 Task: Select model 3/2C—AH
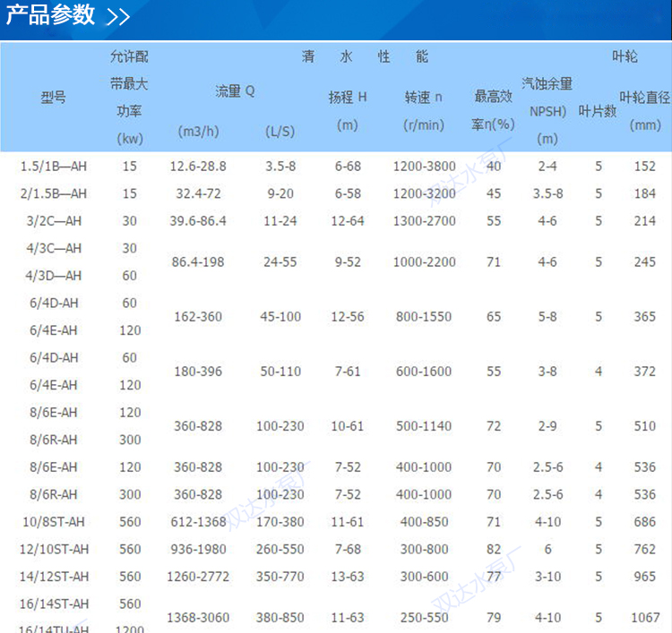pyautogui.click(x=54, y=221)
